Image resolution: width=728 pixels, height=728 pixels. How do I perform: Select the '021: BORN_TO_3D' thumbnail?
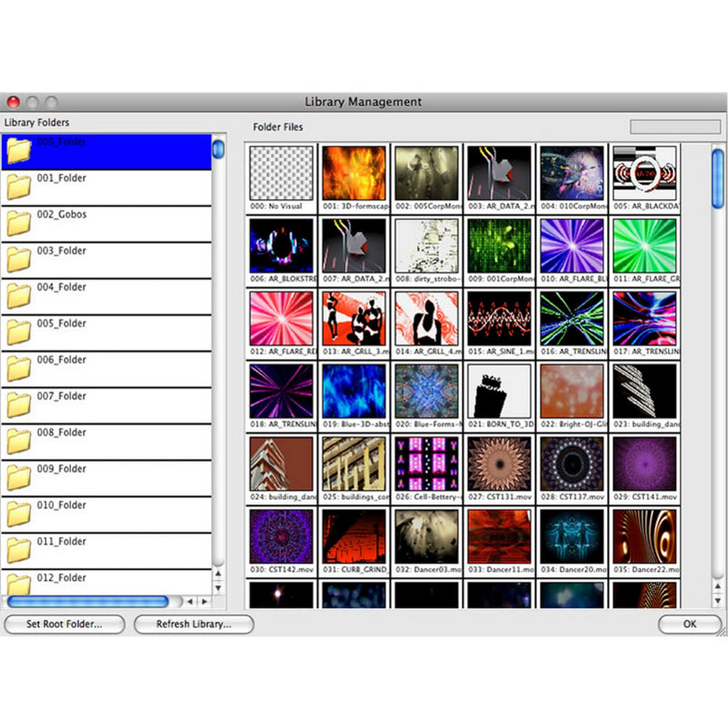point(500,392)
